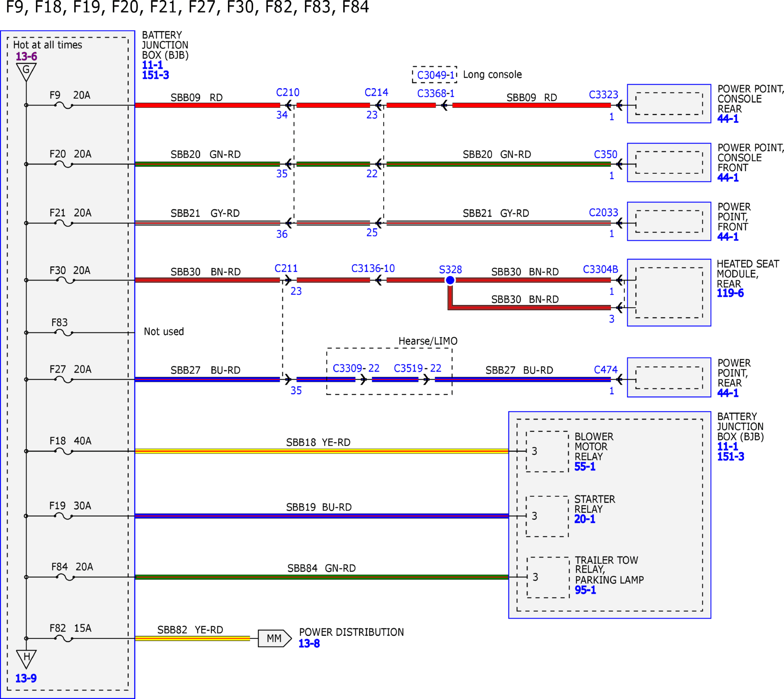The height and width of the screenshot is (699, 784).
Task: Select connector label C3323
Action: (604, 95)
